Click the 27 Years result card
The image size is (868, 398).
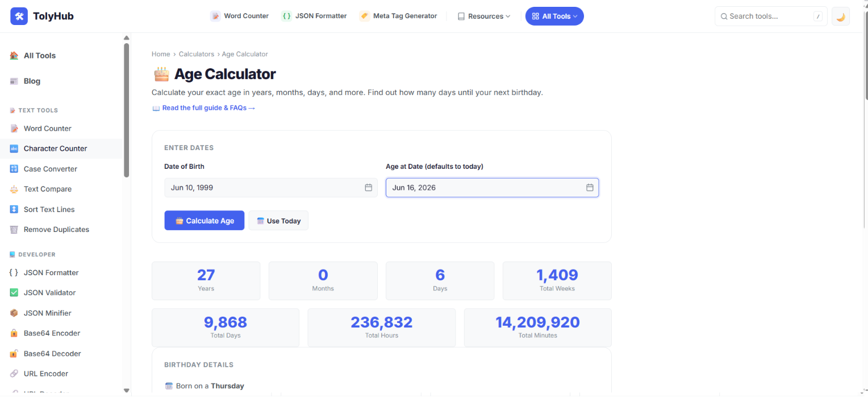(206, 281)
